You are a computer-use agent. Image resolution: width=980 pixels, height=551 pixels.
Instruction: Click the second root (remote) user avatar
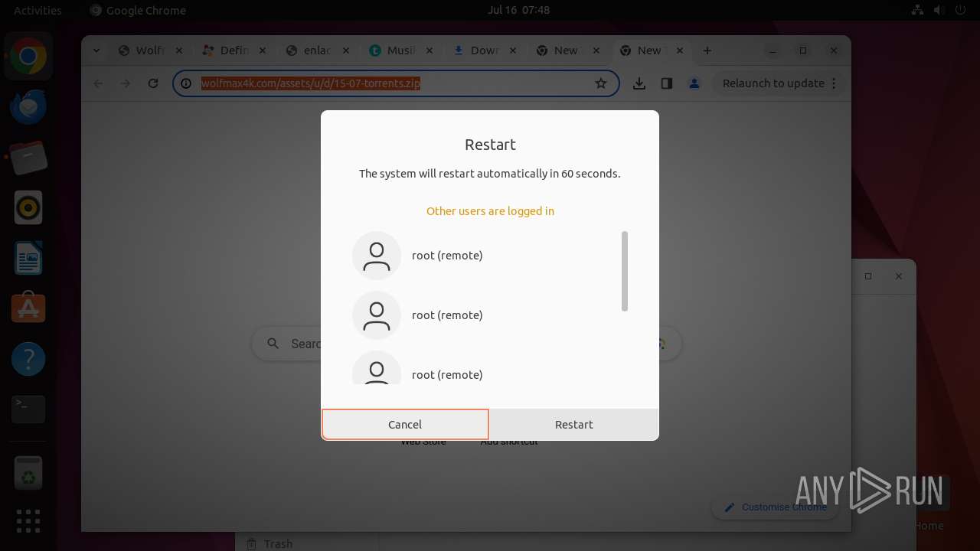[377, 315]
